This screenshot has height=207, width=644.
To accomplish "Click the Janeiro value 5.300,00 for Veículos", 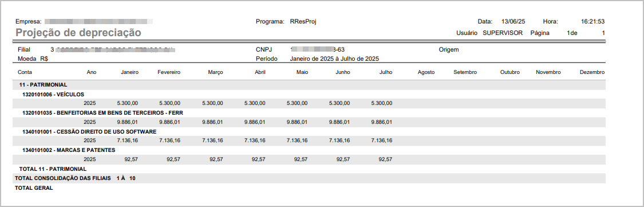I will [x=128, y=103].
